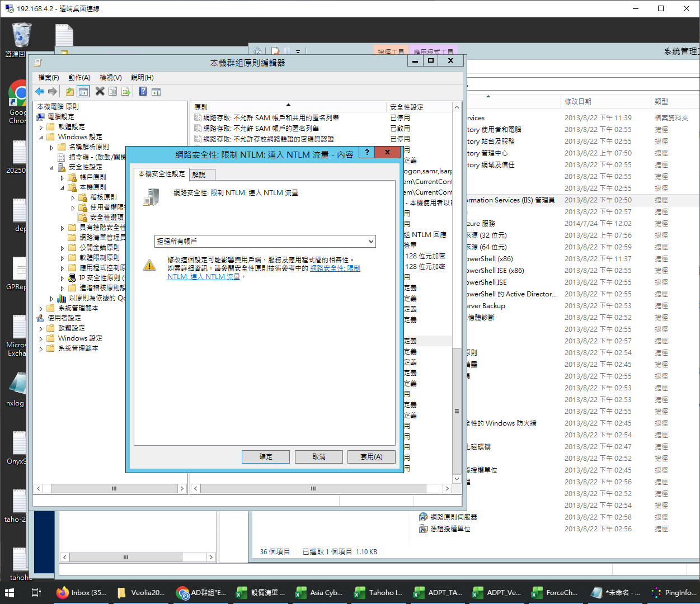Click the blue back arrow in toolbar
The width and height of the screenshot is (700, 604).
click(40, 92)
